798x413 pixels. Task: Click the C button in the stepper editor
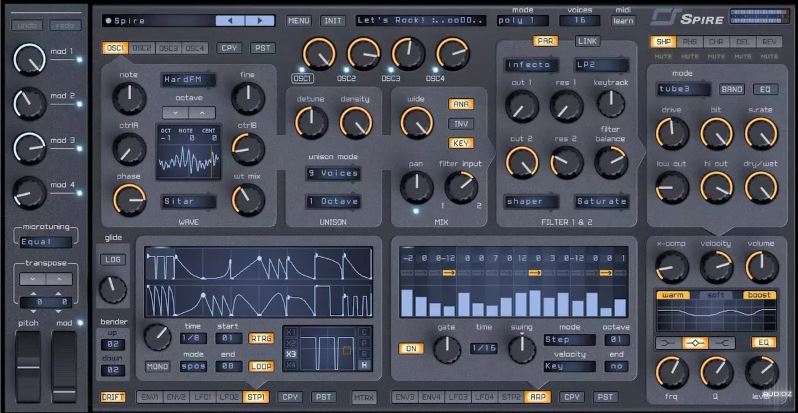[365, 332]
